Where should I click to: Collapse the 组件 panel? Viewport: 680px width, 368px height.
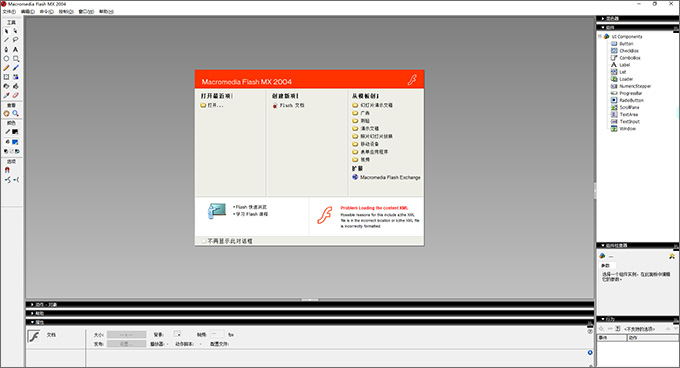click(x=603, y=27)
